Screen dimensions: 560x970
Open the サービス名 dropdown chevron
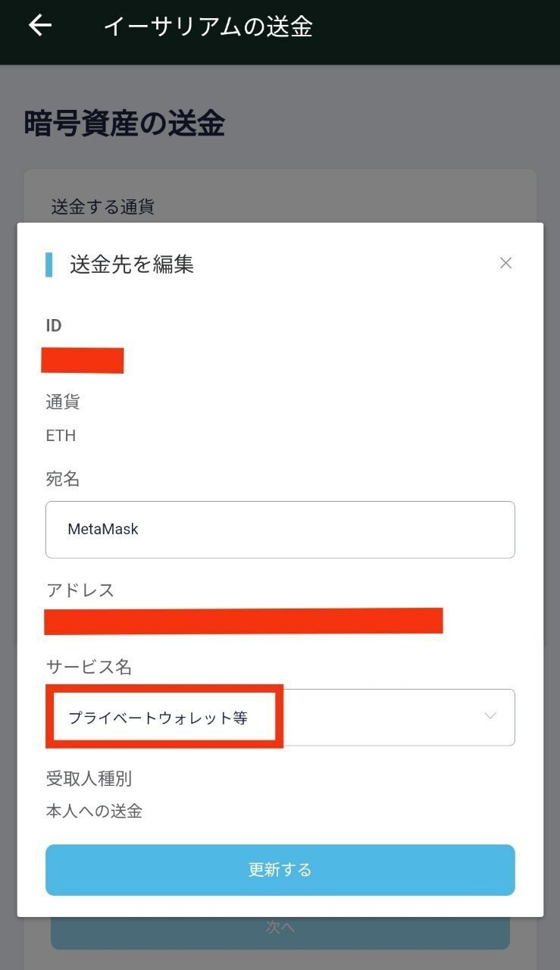[490, 716]
